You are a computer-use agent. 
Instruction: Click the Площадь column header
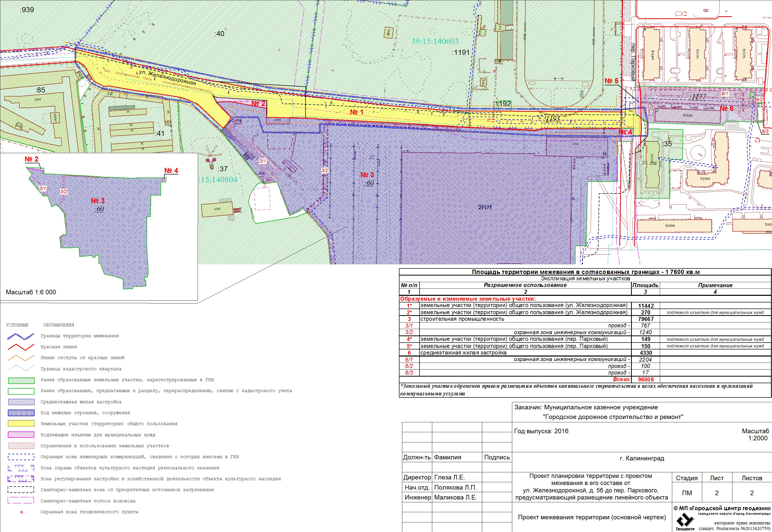click(645, 285)
